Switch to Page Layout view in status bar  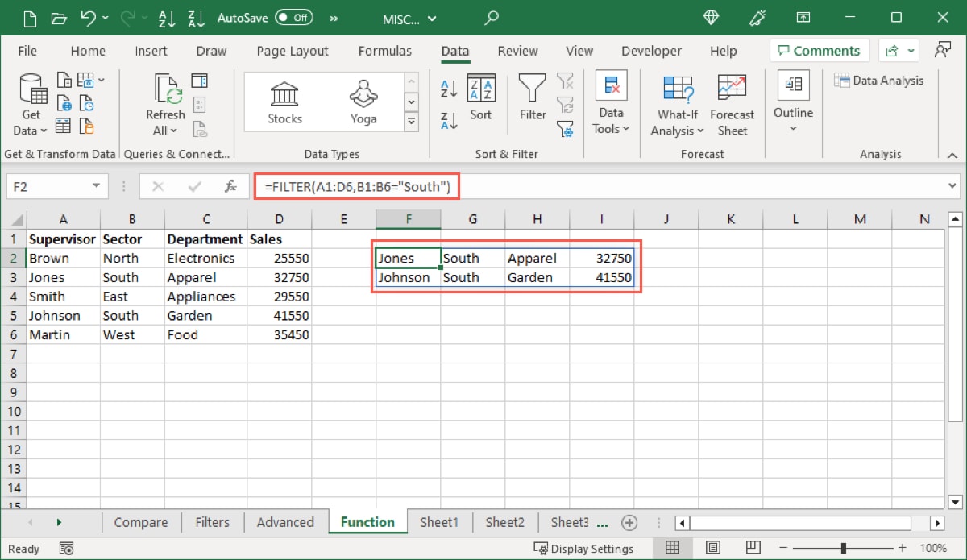(x=713, y=547)
